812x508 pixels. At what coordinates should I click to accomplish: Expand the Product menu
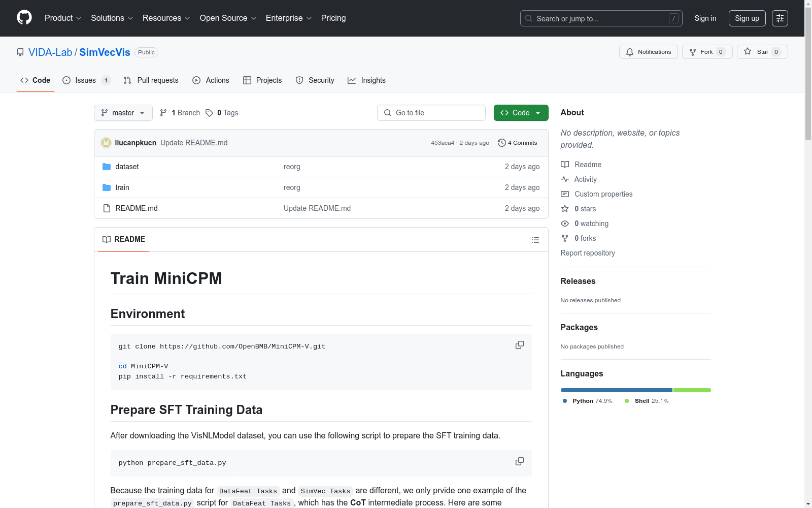[x=63, y=18]
